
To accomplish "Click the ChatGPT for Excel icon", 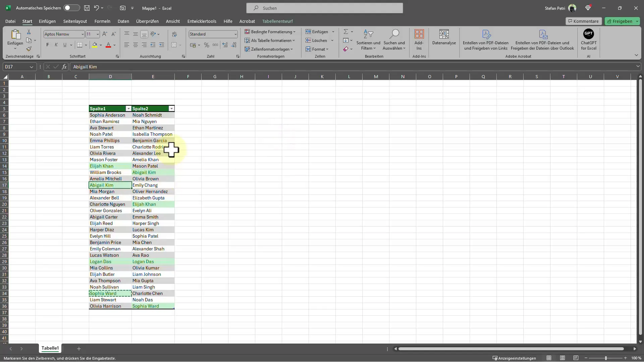I will pyautogui.click(x=588, y=39).
